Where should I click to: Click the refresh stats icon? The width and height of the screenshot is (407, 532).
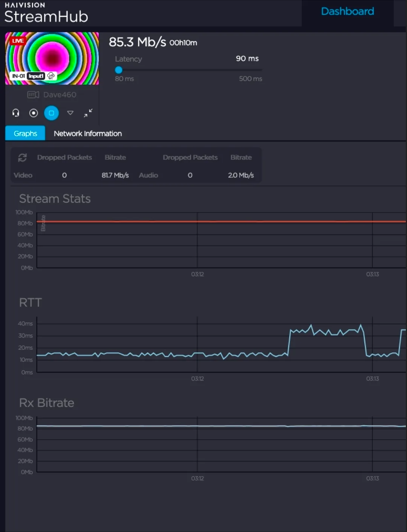point(23,157)
